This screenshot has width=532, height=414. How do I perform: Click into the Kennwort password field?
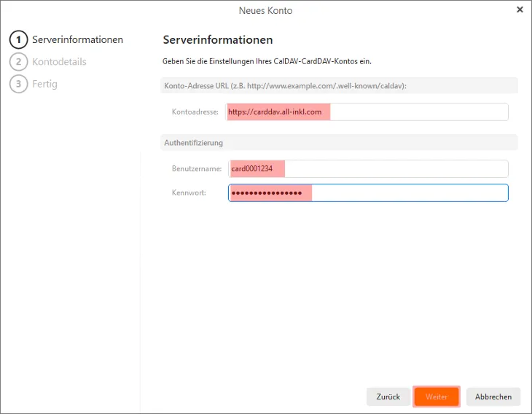point(368,192)
